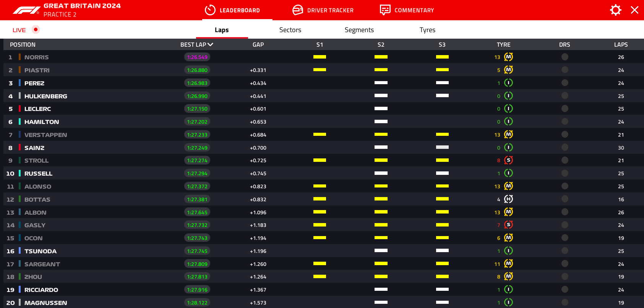The width and height of the screenshot is (644, 308).
Task: Sort by Best Lap dropdown arrow
Action: [x=210, y=44]
